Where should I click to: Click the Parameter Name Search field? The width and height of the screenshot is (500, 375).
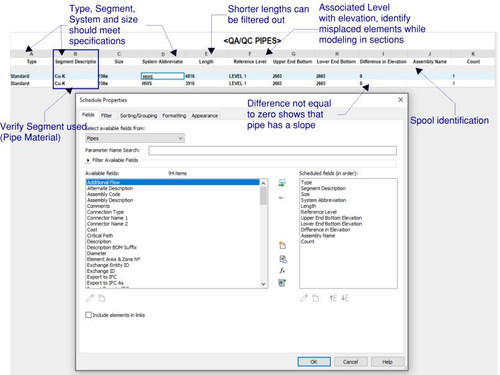273,150
